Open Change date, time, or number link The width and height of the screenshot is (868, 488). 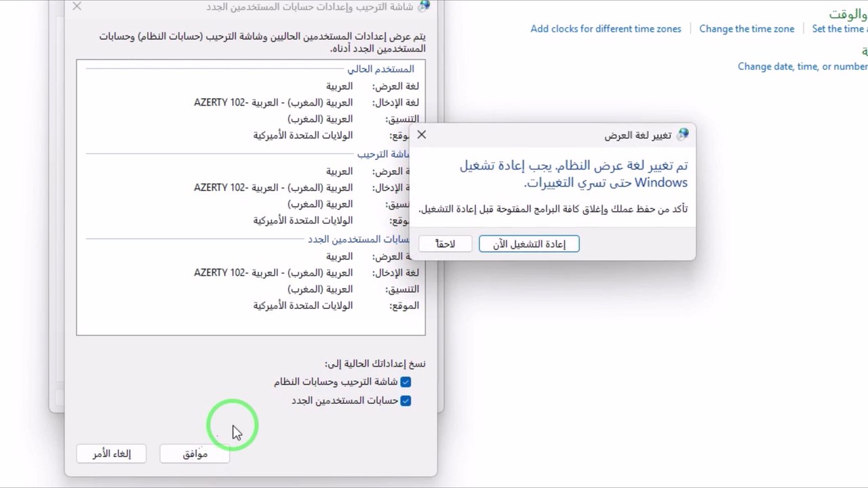803,66
